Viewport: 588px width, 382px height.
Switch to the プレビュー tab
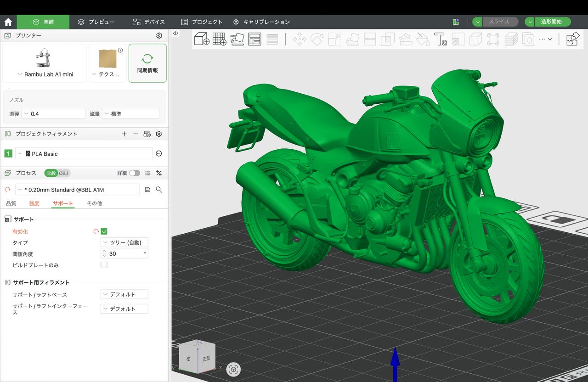point(96,22)
